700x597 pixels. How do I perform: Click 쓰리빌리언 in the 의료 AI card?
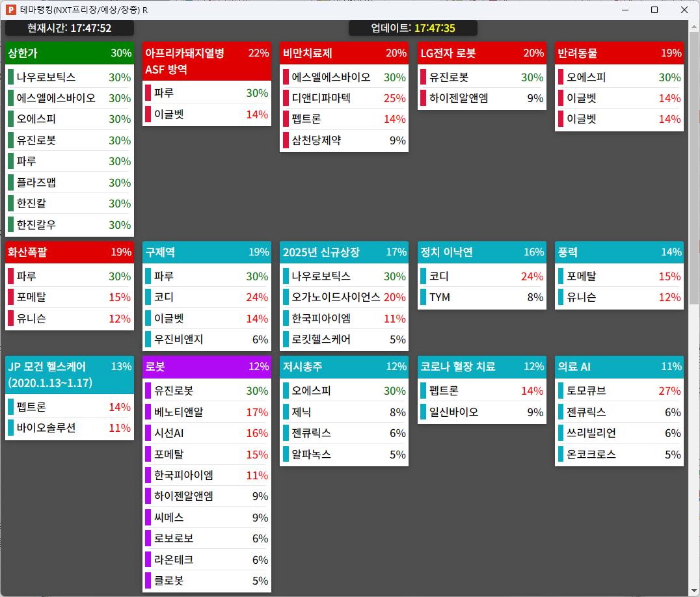(619, 433)
